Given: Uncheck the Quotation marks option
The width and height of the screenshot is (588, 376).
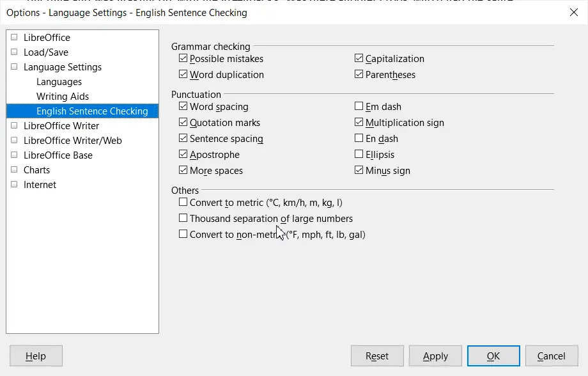Looking at the screenshot, I should pos(184,123).
